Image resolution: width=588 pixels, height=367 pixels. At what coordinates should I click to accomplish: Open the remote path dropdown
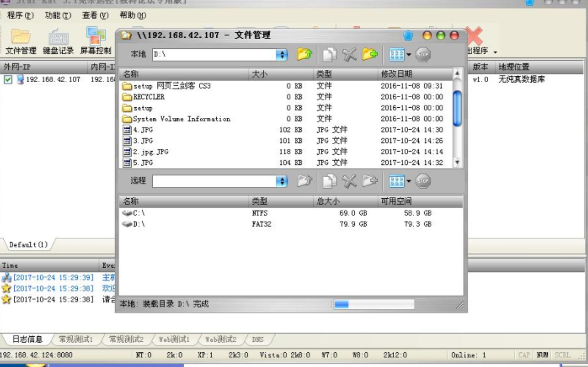coord(282,181)
